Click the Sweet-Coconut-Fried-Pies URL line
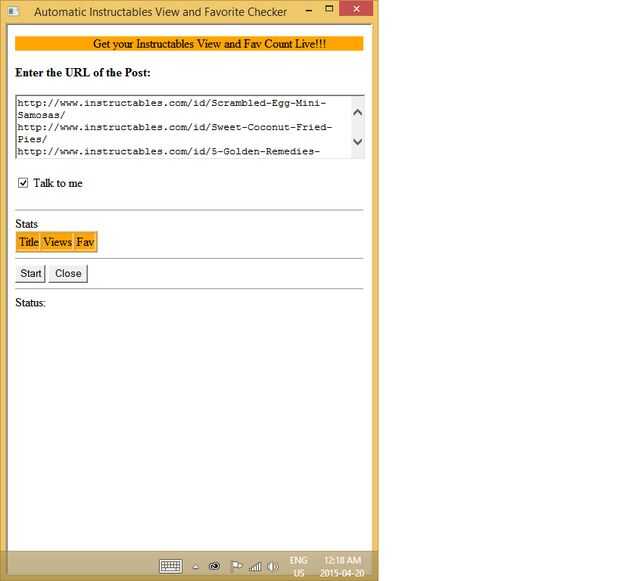 click(174, 133)
